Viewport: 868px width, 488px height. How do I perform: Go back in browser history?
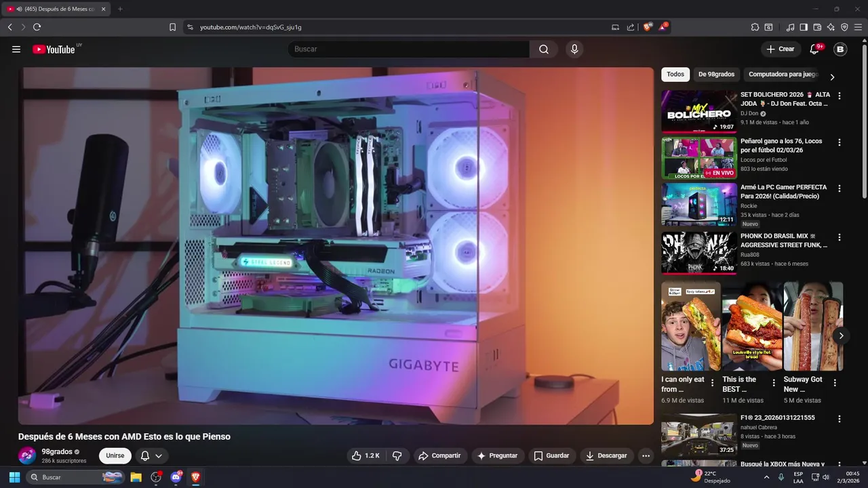[9, 27]
